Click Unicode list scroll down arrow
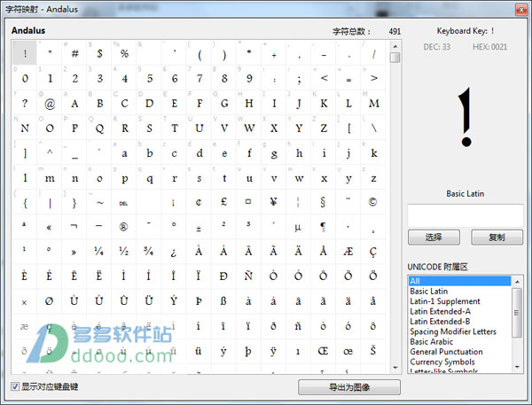Viewport: 532px width, 405px height. (x=517, y=367)
